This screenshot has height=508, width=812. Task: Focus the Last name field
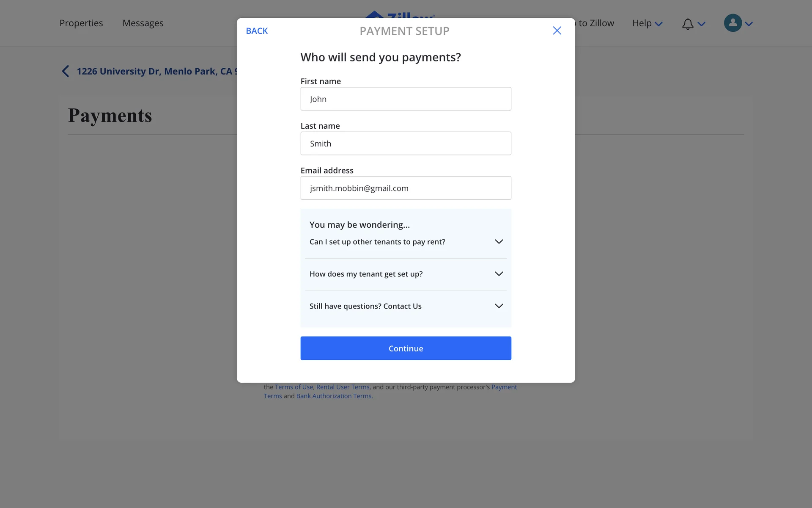(x=406, y=144)
